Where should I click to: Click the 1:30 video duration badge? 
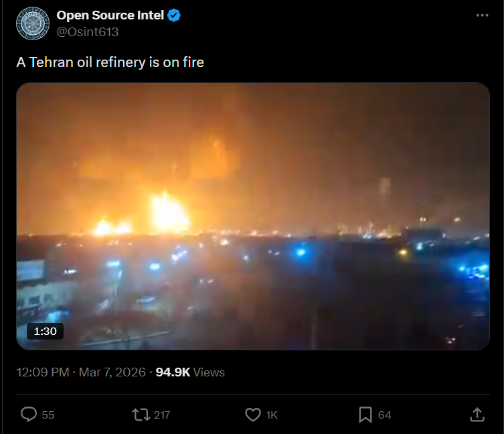(x=45, y=331)
